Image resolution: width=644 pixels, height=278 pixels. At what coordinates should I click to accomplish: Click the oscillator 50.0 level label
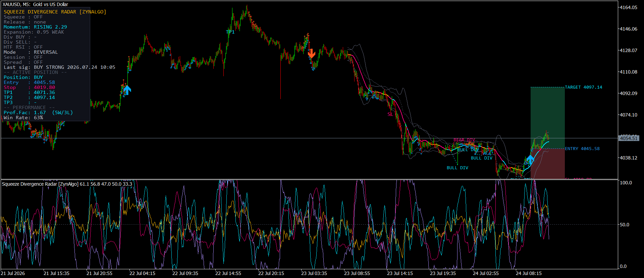click(625, 225)
